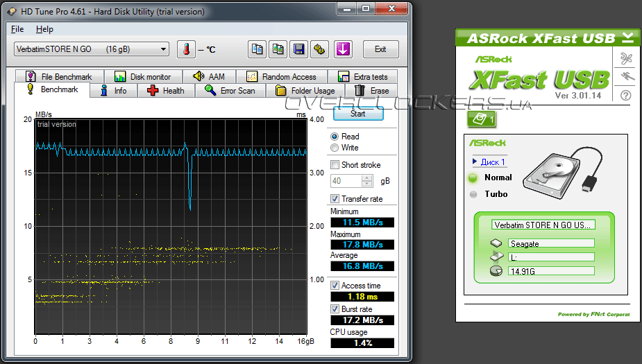Click the XFast USB help icon
Image resolution: width=642 pixels, height=364 pixels.
pos(625,96)
